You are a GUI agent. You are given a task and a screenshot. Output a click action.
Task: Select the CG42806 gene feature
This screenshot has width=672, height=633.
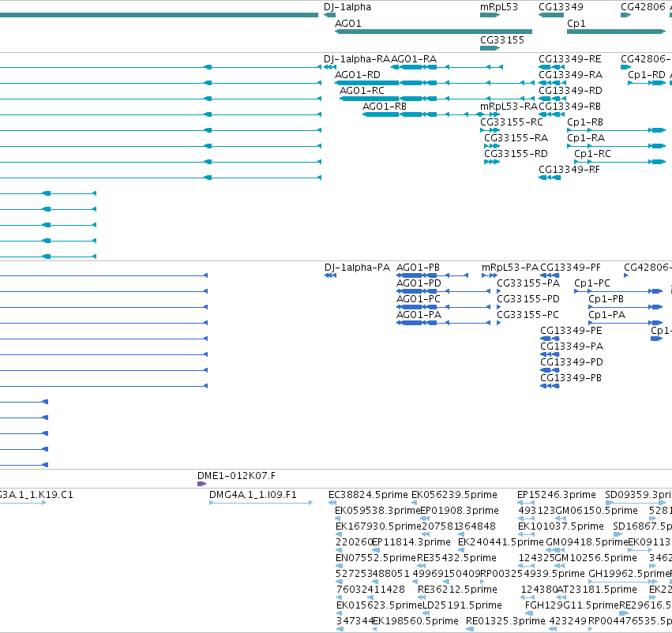click(x=625, y=15)
